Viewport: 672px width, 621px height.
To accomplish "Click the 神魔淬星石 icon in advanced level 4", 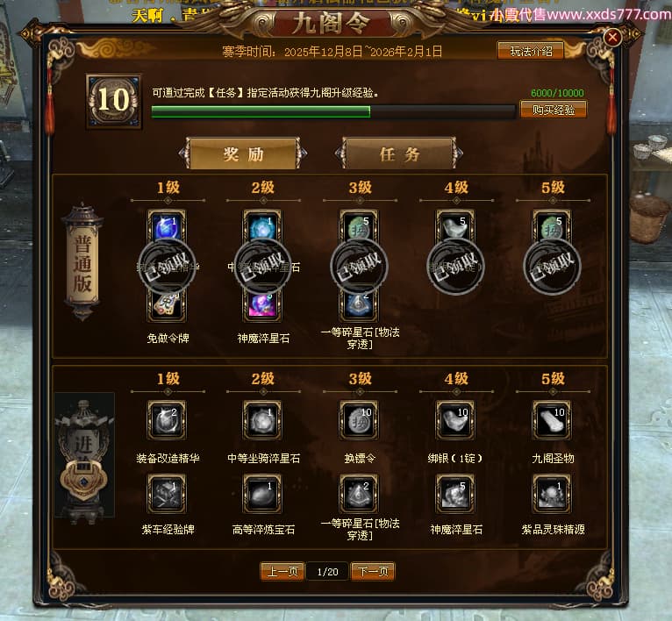I will [455, 494].
